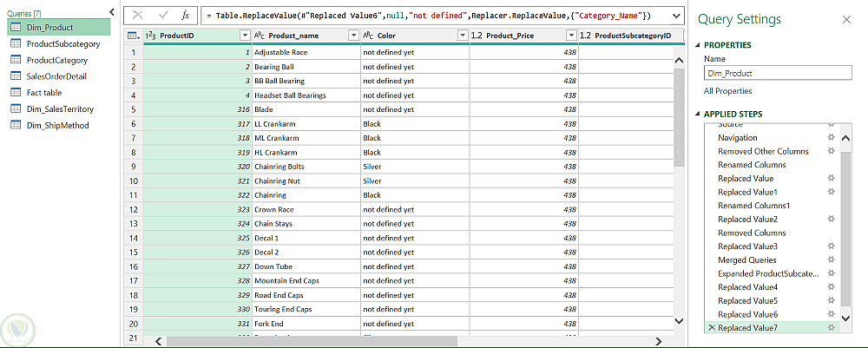This screenshot has height=348, width=868.
Task: Select the ProductCategory query
Action: tap(59, 60)
